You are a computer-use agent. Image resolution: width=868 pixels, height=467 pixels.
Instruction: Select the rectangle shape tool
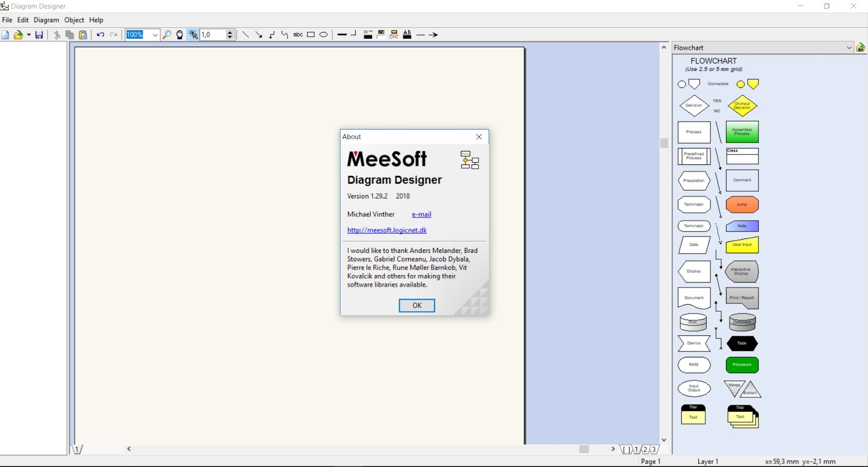coord(311,35)
